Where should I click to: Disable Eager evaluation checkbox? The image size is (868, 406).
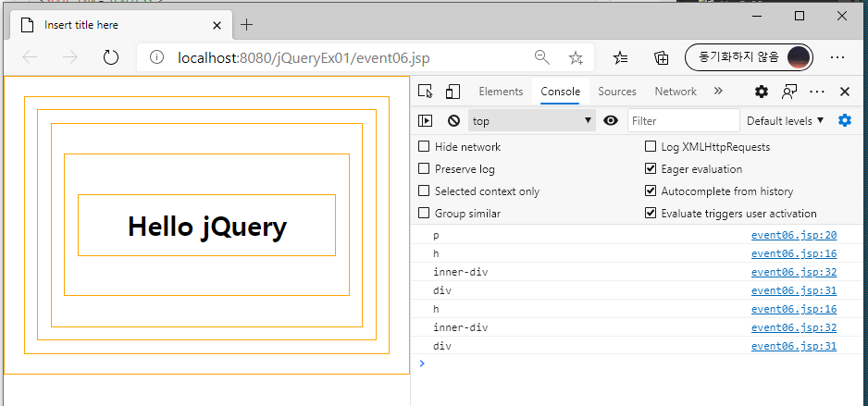(x=651, y=168)
